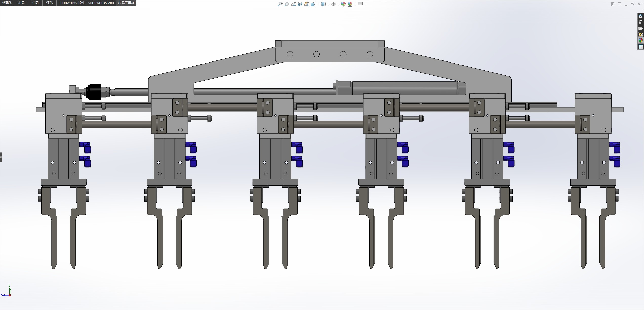
Task: Open the SOLIDWORKS Resources home panel
Action: click(x=641, y=16)
